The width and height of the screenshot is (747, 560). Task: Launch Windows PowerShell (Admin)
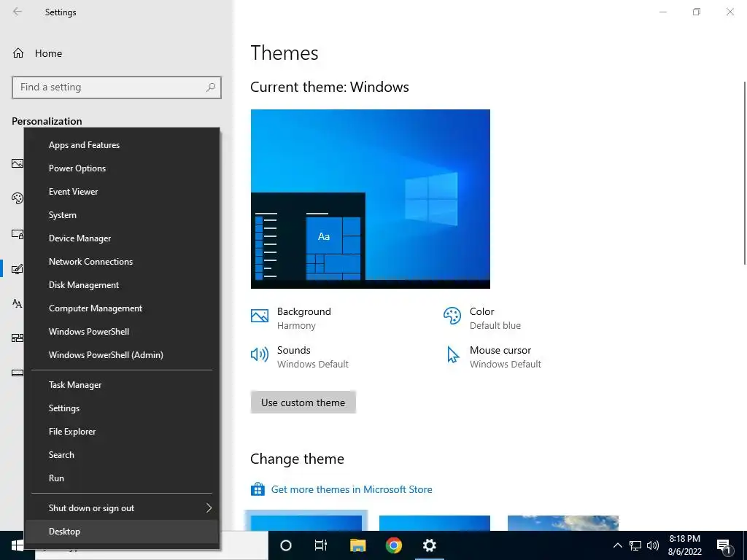[x=122, y=355]
